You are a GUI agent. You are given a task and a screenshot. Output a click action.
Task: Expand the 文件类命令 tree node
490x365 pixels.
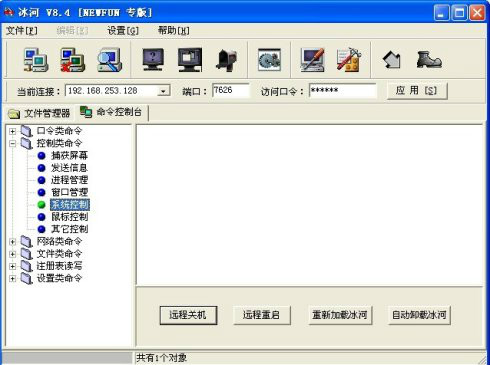coord(13,254)
